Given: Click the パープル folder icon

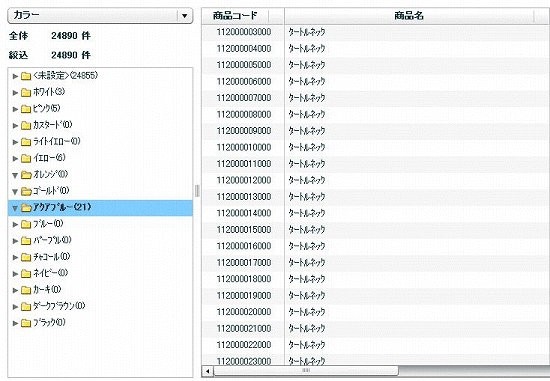Looking at the screenshot, I should coord(26,241).
